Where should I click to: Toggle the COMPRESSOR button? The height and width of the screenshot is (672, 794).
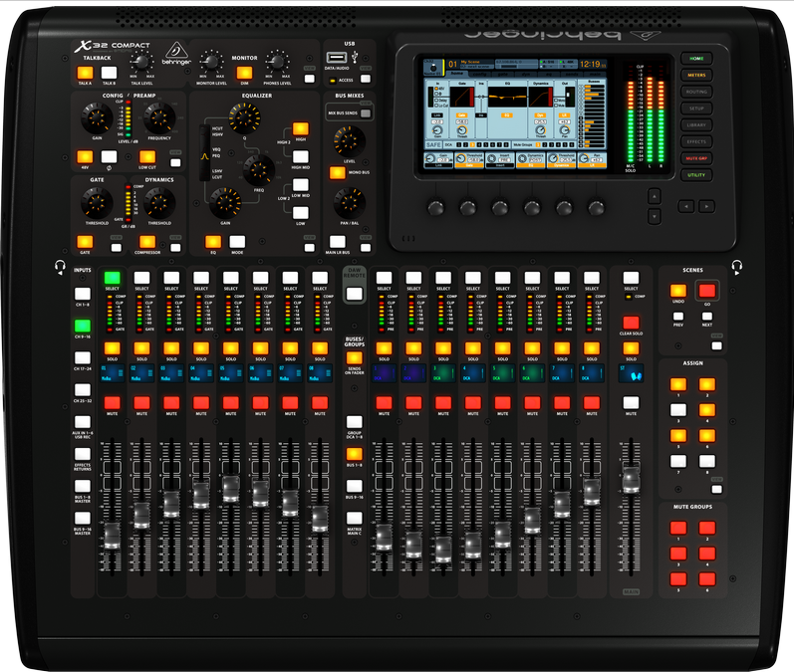click(147, 242)
